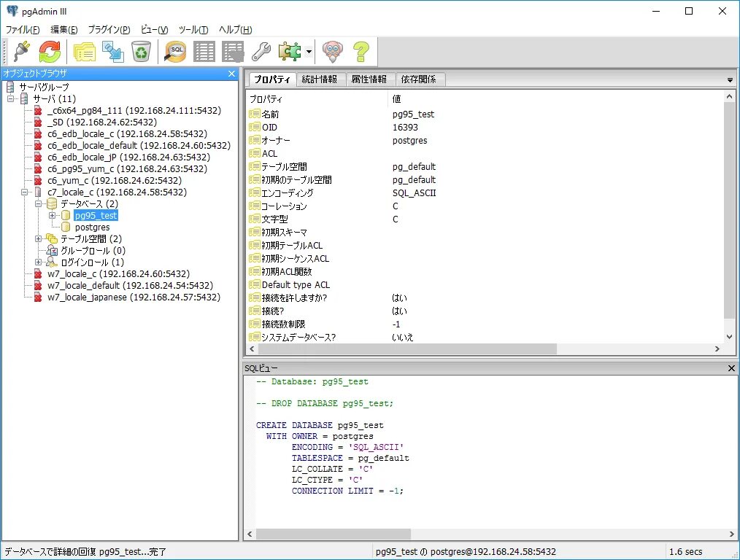Select the postgres database item
The image size is (740, 560).
coord(93,227)
